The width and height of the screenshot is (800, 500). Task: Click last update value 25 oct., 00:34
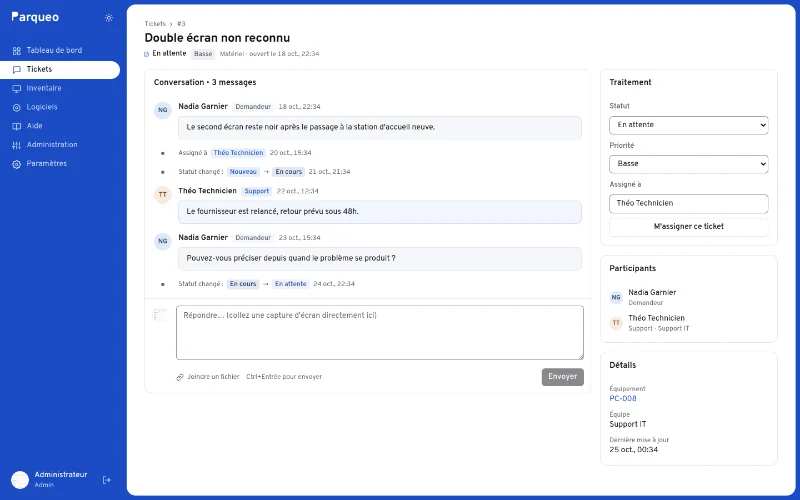point(634,450)
